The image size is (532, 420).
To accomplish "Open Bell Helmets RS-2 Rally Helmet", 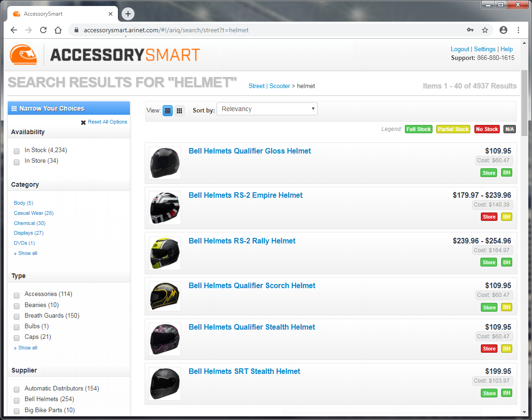I will (x=242, y=241).
